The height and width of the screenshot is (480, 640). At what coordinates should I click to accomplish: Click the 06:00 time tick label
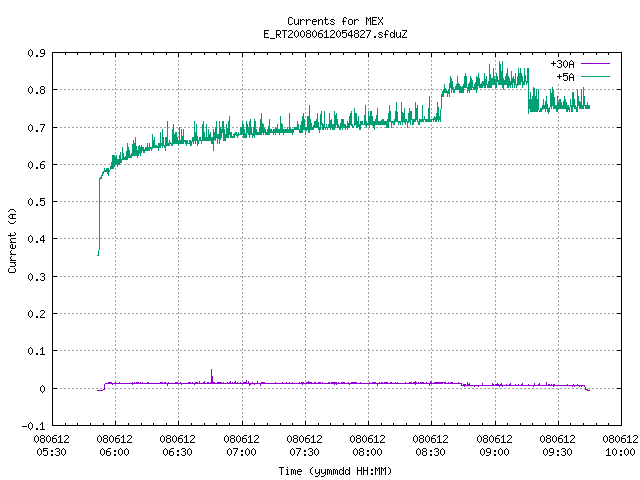(x=114, y=452)
